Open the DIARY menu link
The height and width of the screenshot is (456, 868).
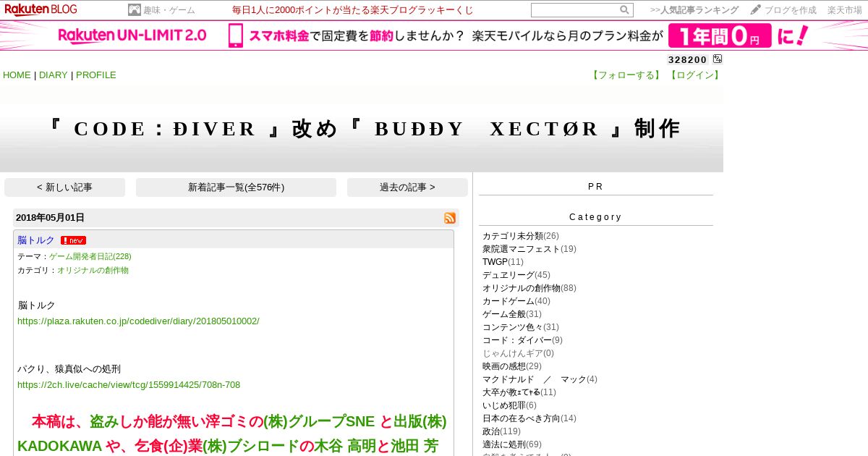pyautogui.click(x=54, y=75)
